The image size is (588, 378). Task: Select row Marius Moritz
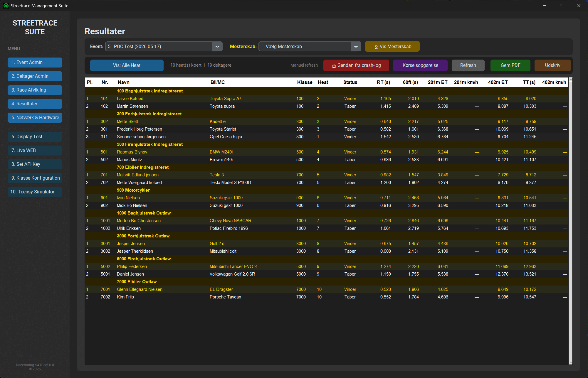[x=327, y=160]
